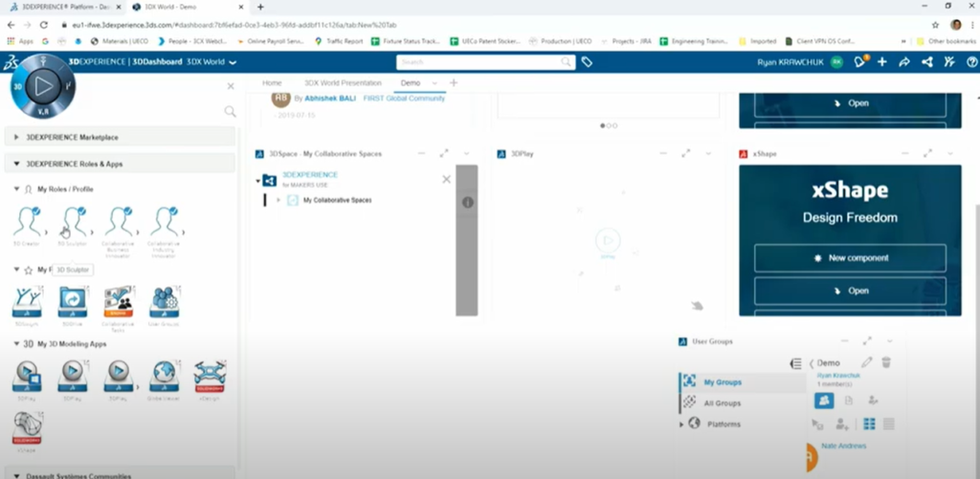Open the Nate Andrews member link

(x=844, y=445)
